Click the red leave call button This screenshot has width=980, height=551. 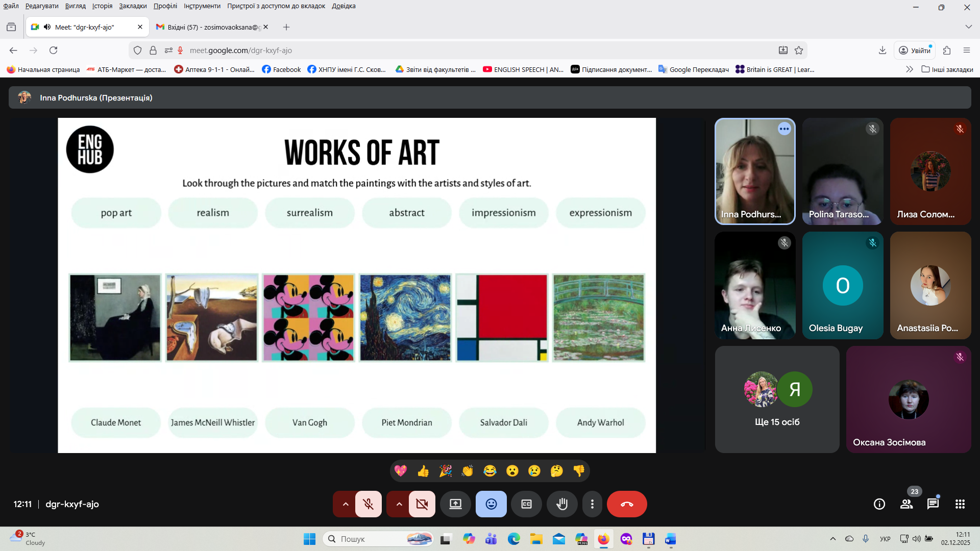627,504
